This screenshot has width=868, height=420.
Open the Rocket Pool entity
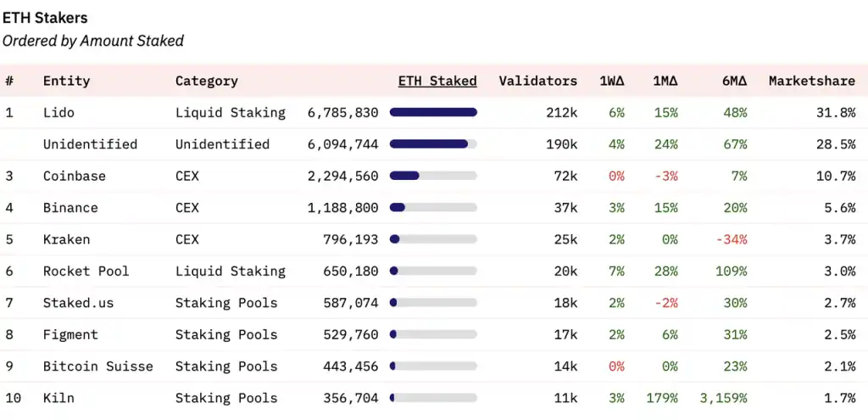[x=86, y=271]
